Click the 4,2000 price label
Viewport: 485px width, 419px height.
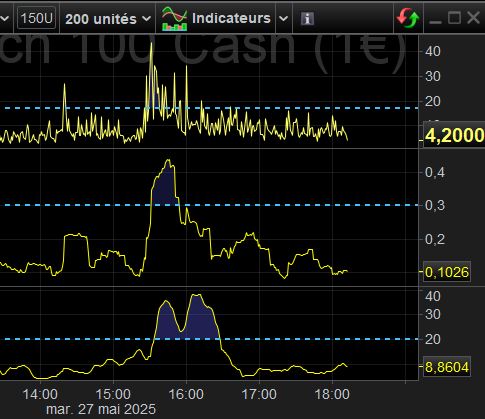[x=454, y=136]
